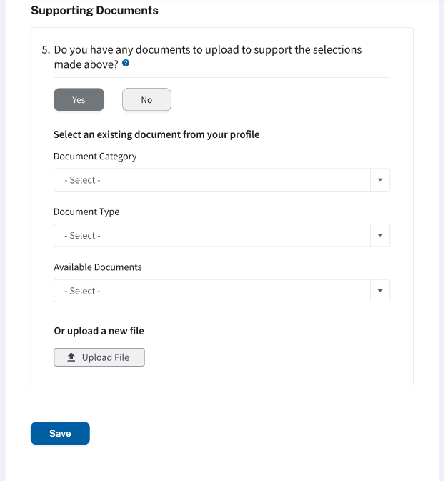Viewport: 448px width, 481px height.
Task: Click 'Select an existing document' subheading
Action: [x=156, y=134]
